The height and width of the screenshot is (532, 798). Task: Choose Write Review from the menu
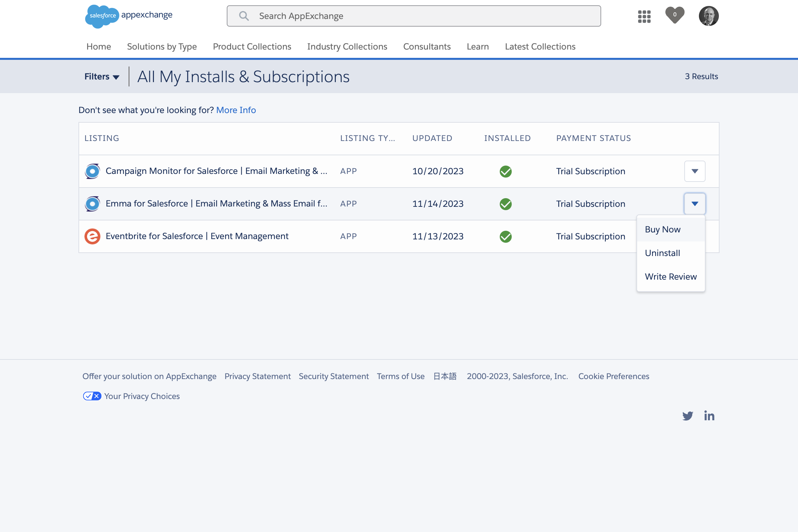tap(671, 277)
